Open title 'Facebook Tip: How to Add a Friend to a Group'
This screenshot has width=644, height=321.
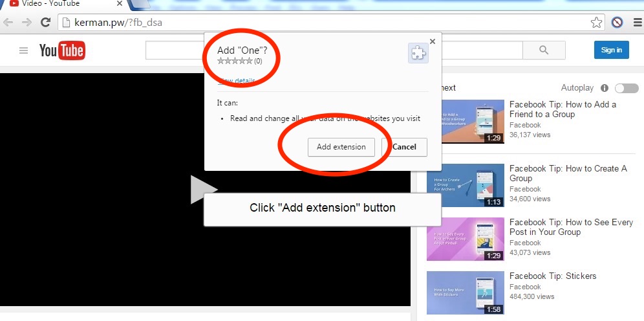563,109
